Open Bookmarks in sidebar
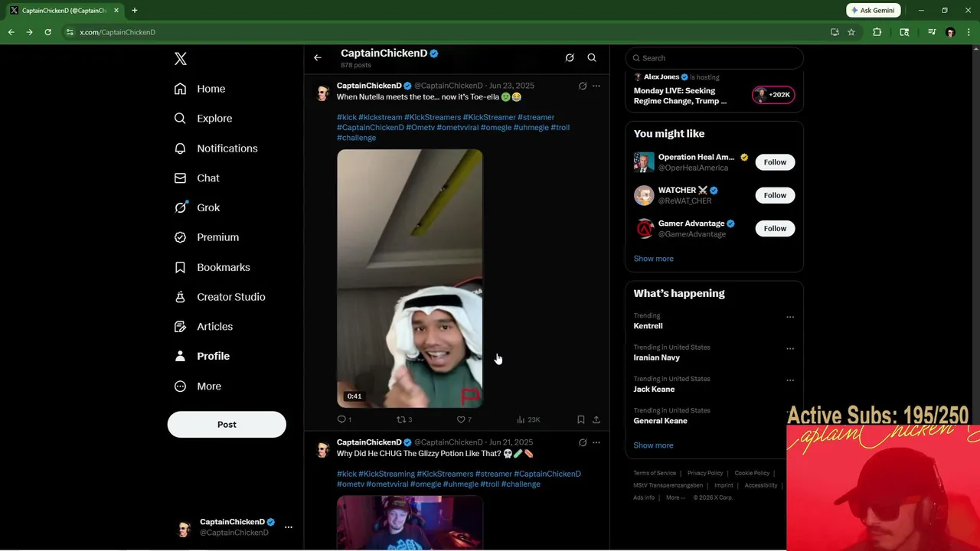 211,267
